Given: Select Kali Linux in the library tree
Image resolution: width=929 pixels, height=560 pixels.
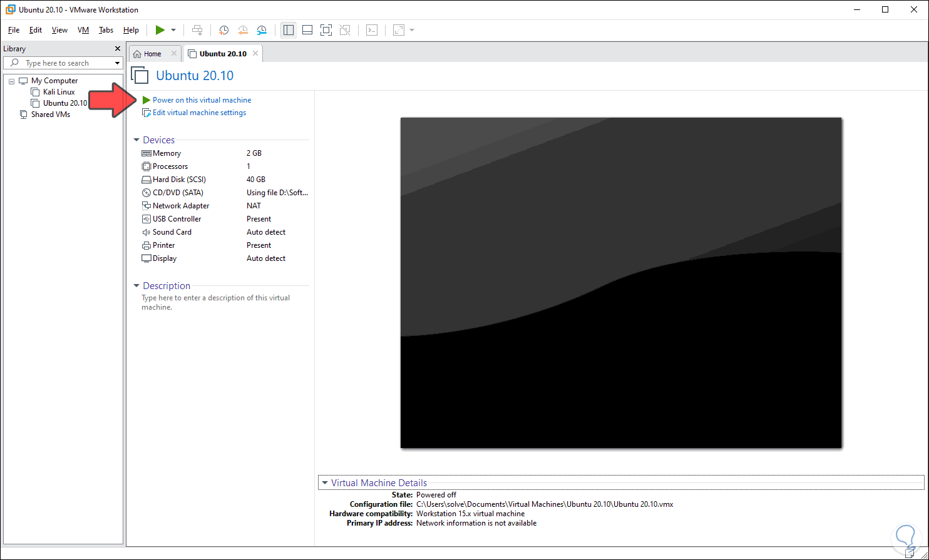Looking at the screenshot, I should click(59, 92).
